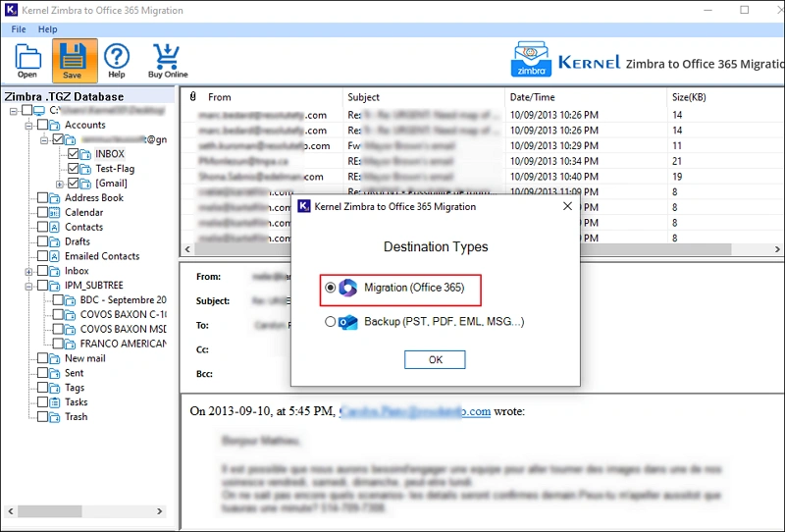The width and height of the screenshot is (785, 532).
Task: Uncheck the Test-Flag folder checkbox
Action: coord(73,168)
